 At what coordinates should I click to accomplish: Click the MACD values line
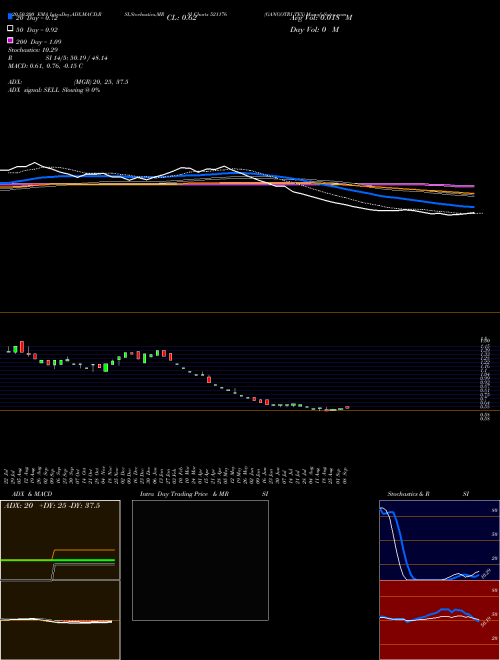[45, 66]
